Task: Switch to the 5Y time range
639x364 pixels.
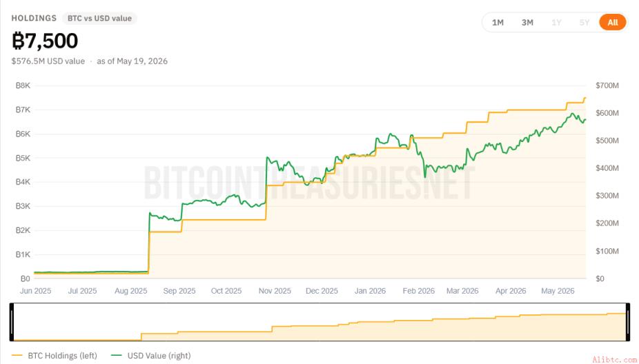Action: click(584, 22)
